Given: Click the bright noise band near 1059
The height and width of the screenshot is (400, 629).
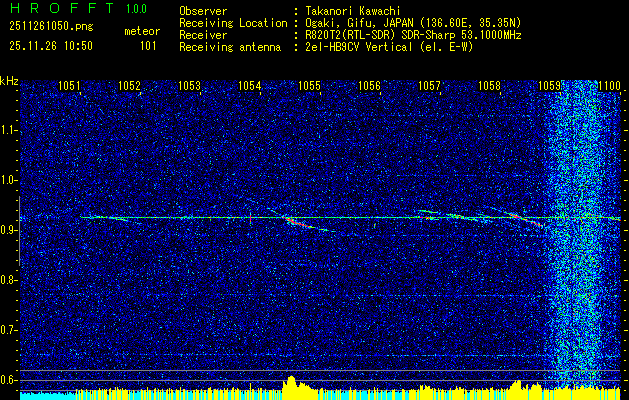Looking at the screenshot, I should point(578,235).
